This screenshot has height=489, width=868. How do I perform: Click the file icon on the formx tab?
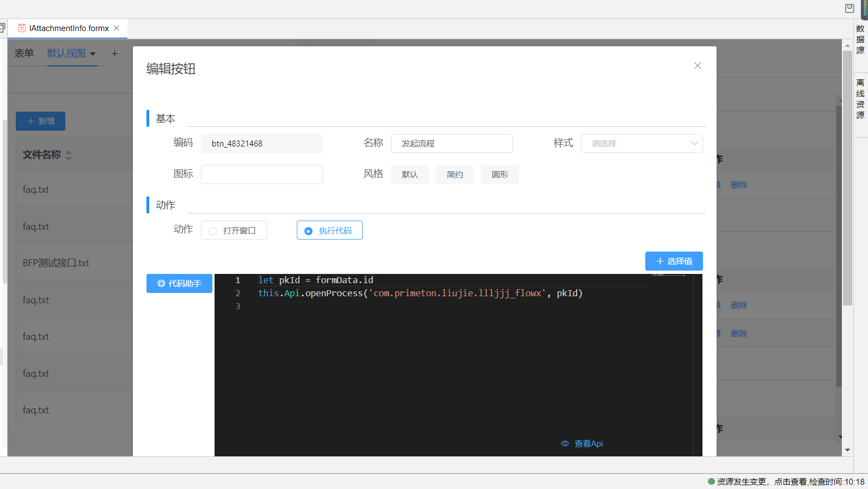pos(22,28)
